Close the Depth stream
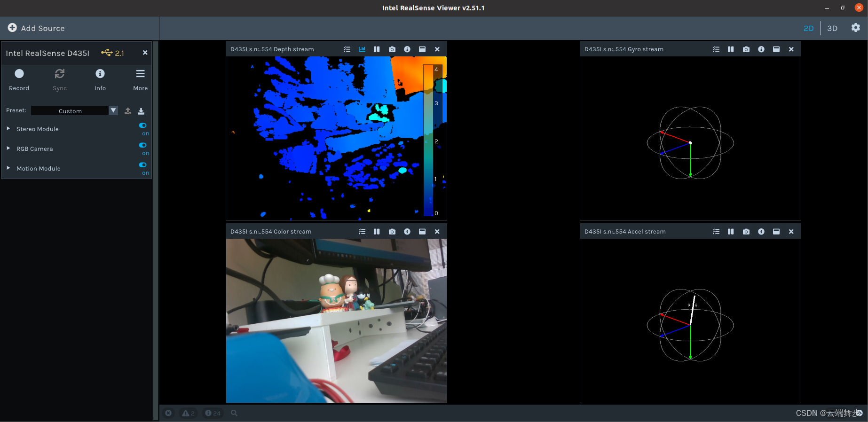Image resolution: width=868 pixels, height=422 pixels. pyautogui.click(x=437, y=49)
